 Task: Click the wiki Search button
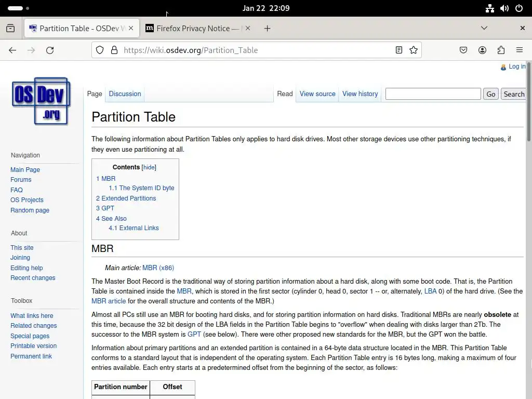pyautogui.click(x=514, y=94)
